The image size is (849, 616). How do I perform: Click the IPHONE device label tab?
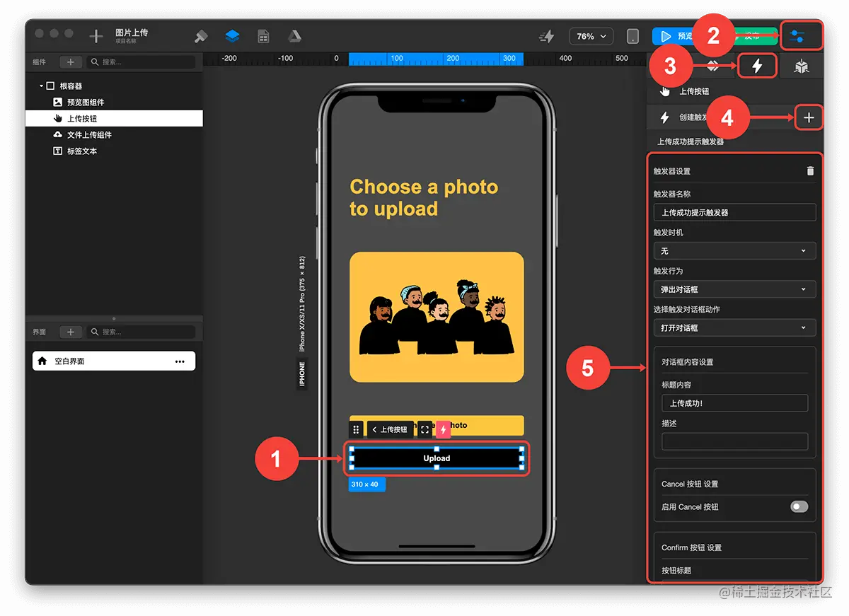click(302, 373)
